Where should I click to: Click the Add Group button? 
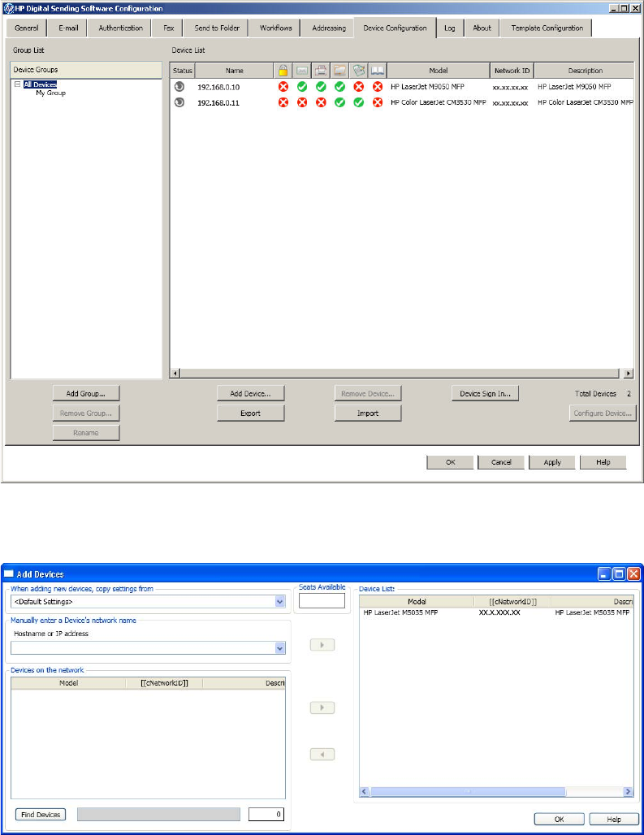click(x=86, y=393)
